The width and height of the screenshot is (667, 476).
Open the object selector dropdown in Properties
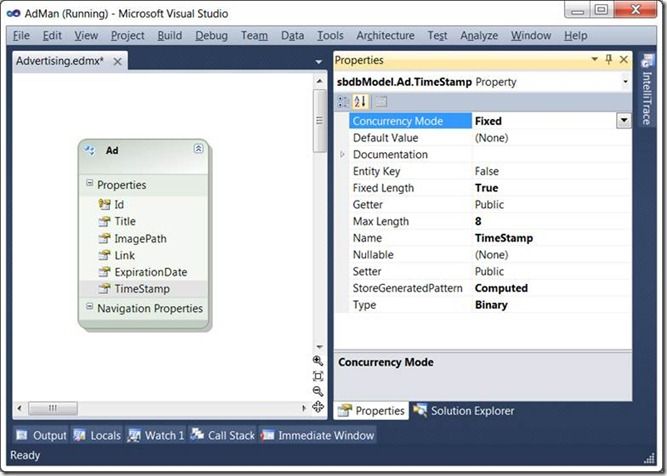point(625,82)
